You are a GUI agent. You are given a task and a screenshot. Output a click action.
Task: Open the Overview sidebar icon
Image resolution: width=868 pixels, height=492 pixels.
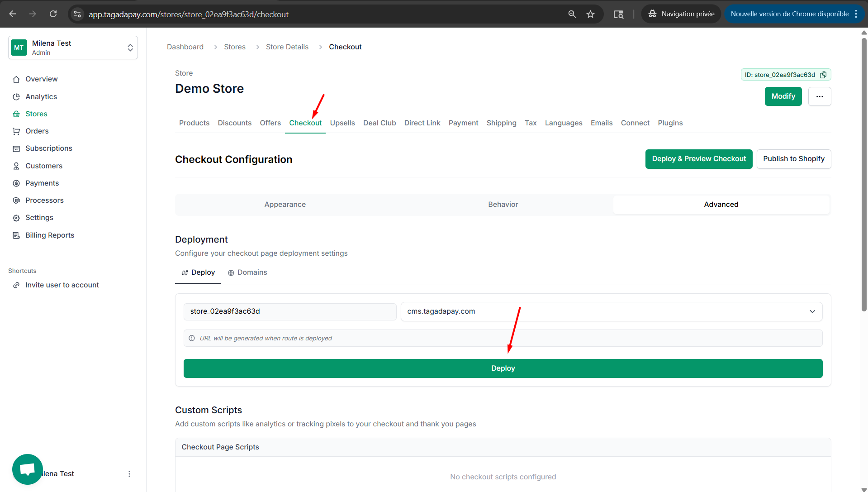coord(16,79)
